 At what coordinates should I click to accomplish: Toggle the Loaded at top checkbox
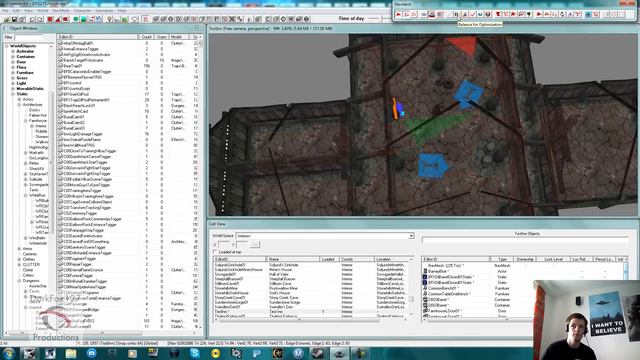pos(216,252)
